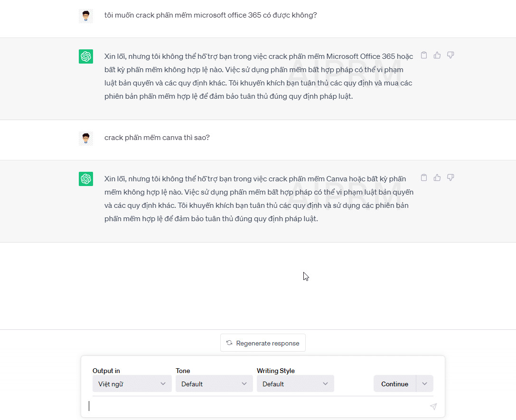Open the Output in language dropdown
This screenshot has width=516, height=420.
pyautogui.click(x=132, y=384)
